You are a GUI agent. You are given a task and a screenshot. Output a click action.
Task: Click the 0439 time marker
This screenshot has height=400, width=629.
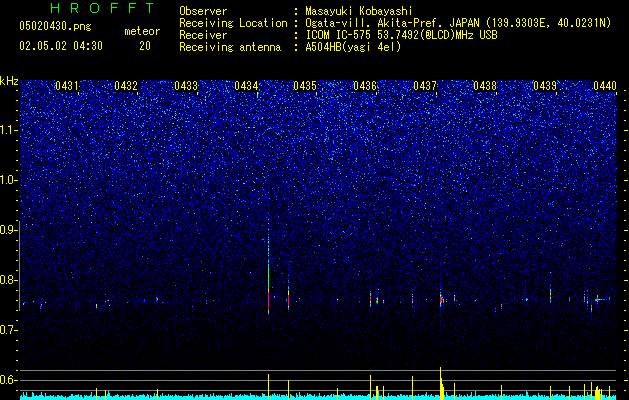tap(545, 86)
